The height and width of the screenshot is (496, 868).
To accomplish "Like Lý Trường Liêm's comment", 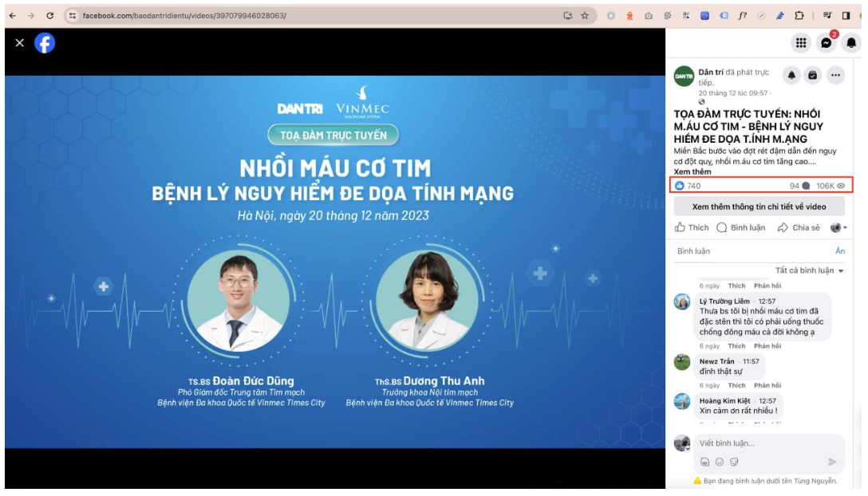I will [736, 346].
